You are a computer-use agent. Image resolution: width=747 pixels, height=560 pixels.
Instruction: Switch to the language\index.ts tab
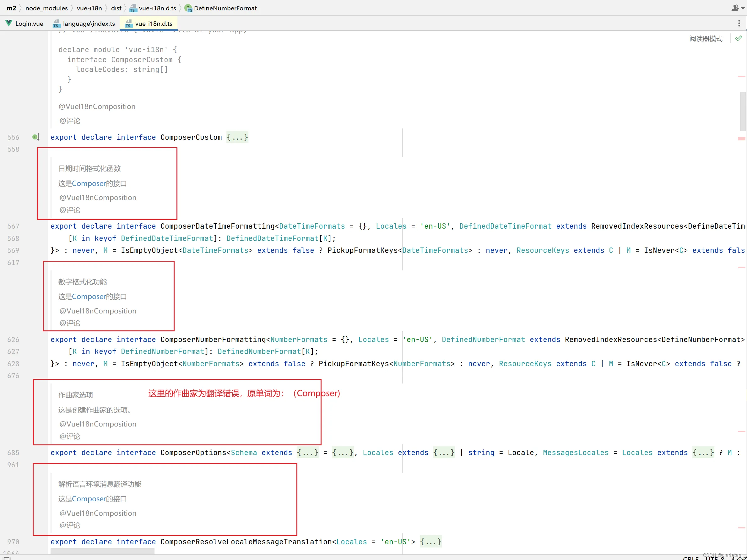[89, 23]
